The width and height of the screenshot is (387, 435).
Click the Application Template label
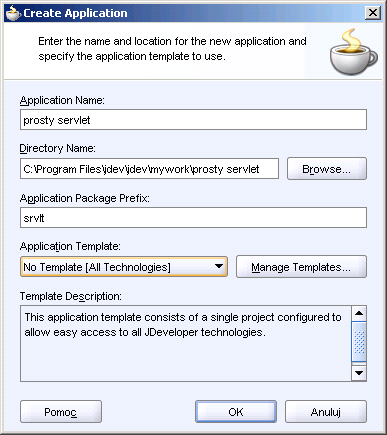coord(70,246)
